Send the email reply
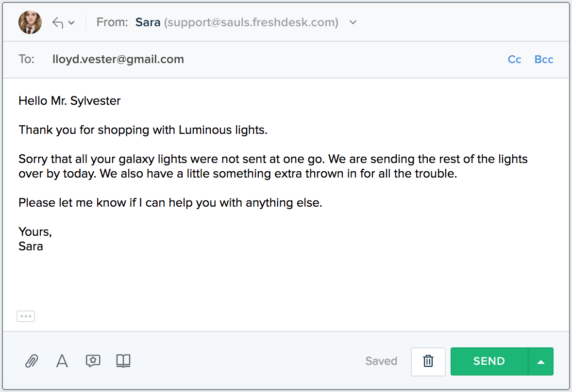 pos(489,361)
